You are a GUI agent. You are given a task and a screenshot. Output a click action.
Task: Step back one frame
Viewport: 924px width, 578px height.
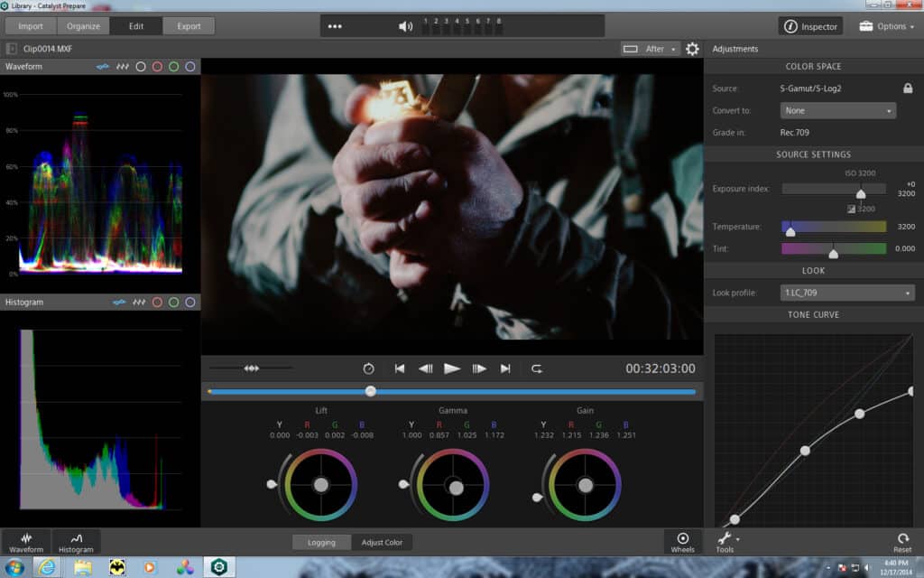point(426,368)
